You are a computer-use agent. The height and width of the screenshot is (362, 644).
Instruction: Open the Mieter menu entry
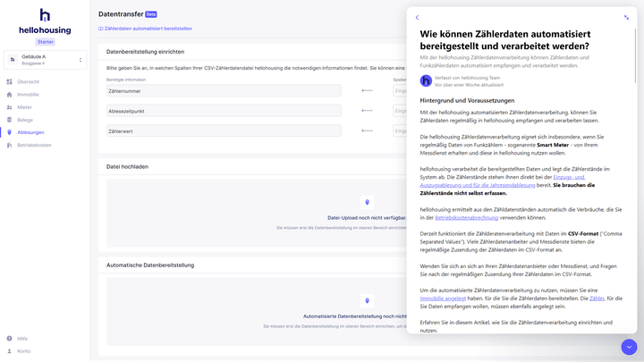[24, 107]
